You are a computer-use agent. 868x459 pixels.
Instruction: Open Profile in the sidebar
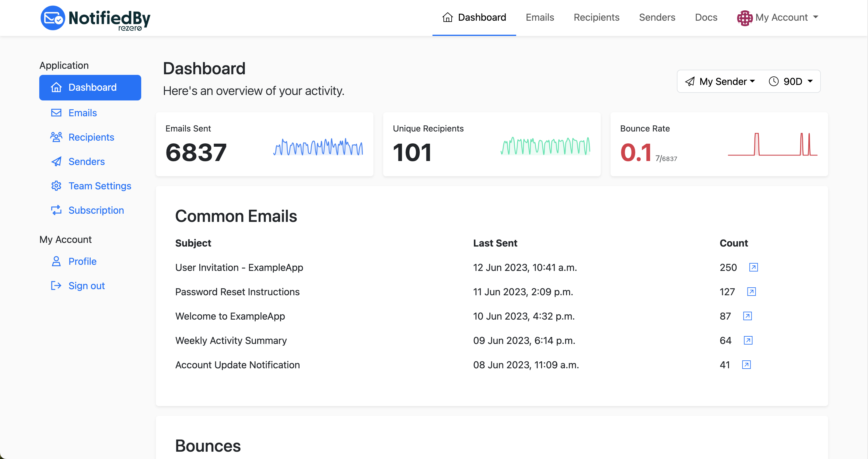click(82, 261)
